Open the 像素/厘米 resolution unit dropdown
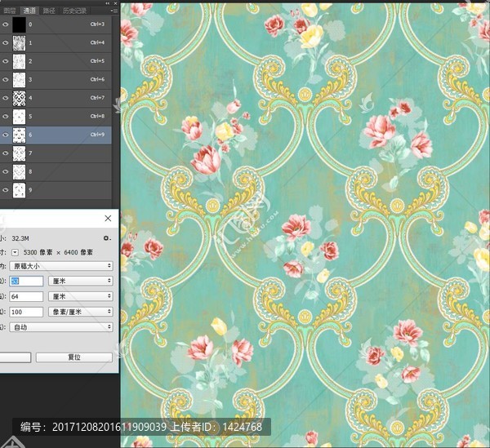The image size is (490, 448). 81,312
